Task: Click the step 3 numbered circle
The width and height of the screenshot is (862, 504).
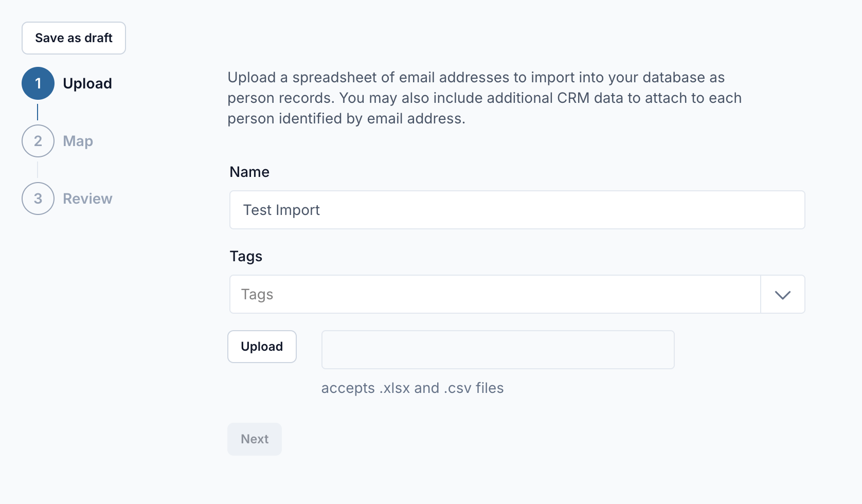Action: 38,199
